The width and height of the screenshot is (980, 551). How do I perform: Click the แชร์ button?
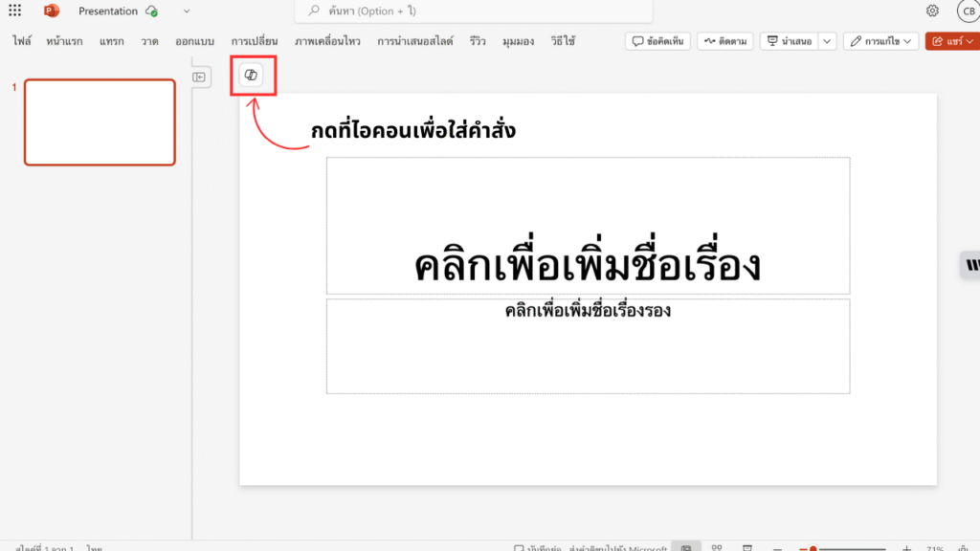point(947,41)
